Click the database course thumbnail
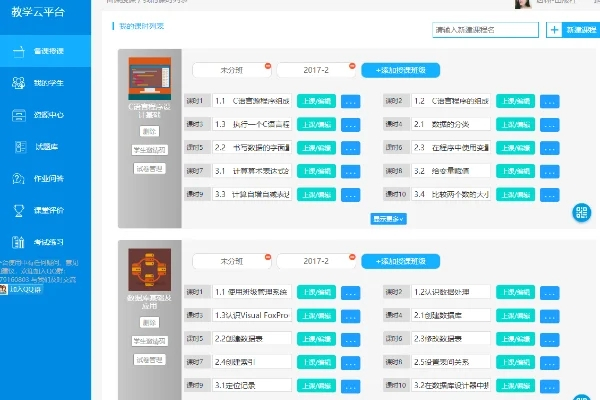 coord(150,269)
